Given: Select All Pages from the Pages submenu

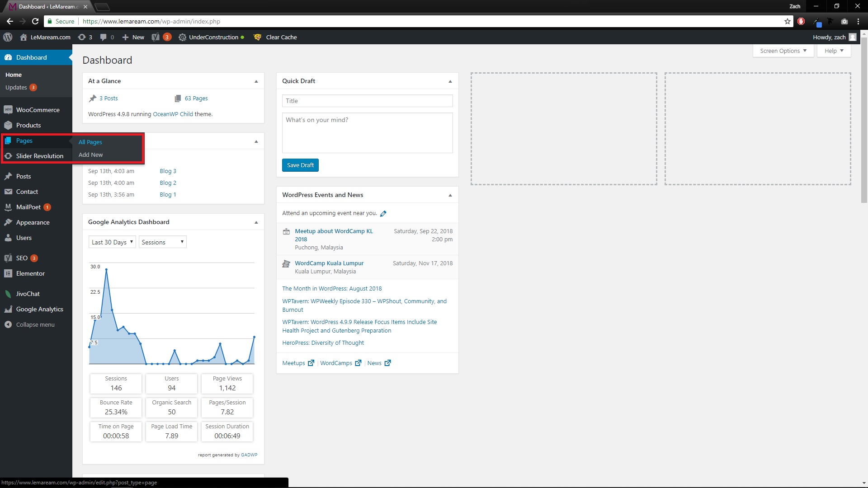Looking at the screenshot, I should (x=90, y=142).
